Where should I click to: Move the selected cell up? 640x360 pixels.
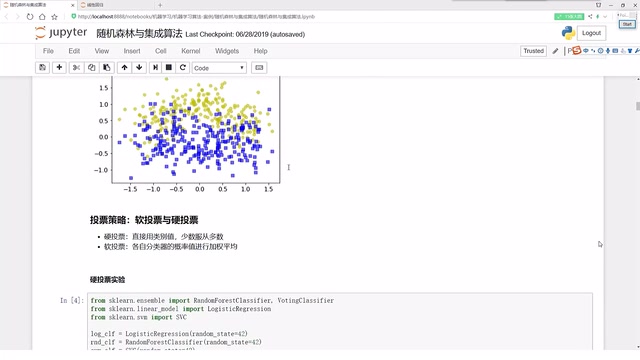tap(124, 68)
